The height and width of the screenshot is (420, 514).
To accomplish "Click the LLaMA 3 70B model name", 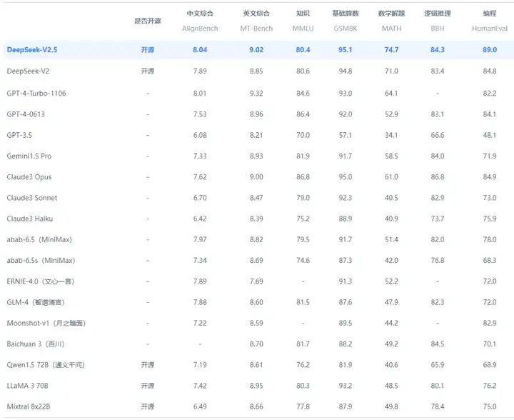I will [27, 386].
